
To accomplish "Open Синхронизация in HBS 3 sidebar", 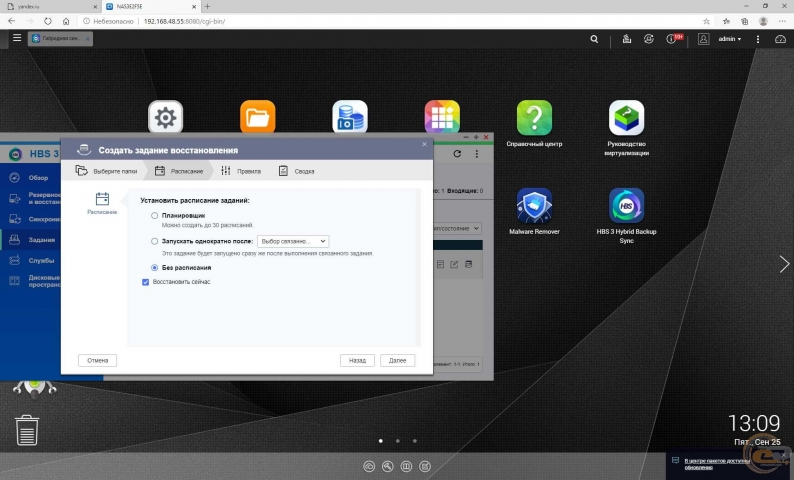I will [30, 219].
